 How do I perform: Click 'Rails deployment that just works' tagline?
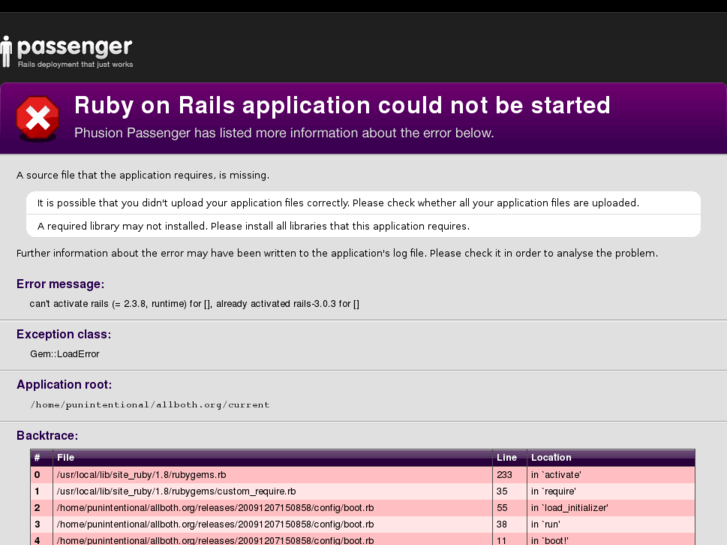click(x=76, y=64)
